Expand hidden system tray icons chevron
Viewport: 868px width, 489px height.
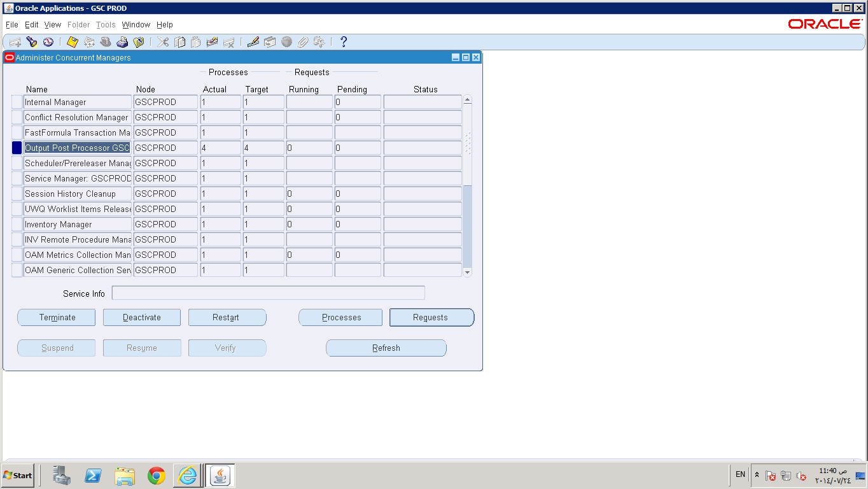757,475
